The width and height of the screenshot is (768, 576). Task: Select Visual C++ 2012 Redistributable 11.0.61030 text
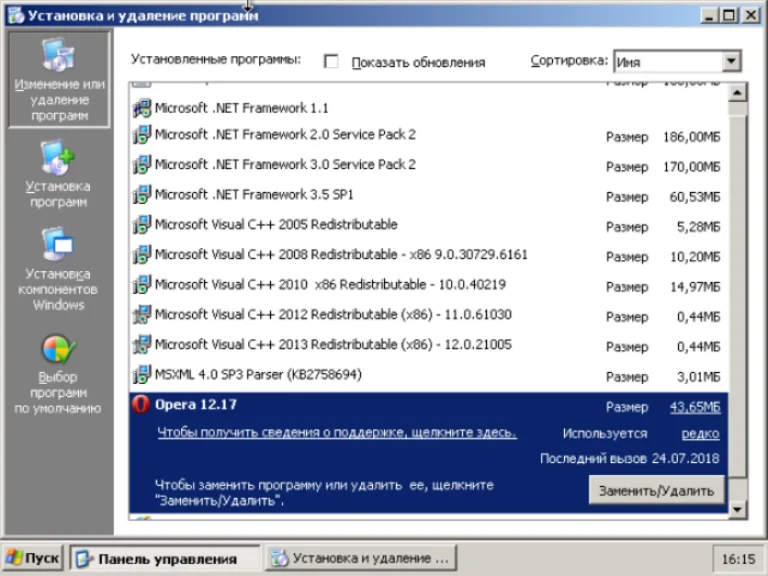pyautogui.click(x=334, y=314)
